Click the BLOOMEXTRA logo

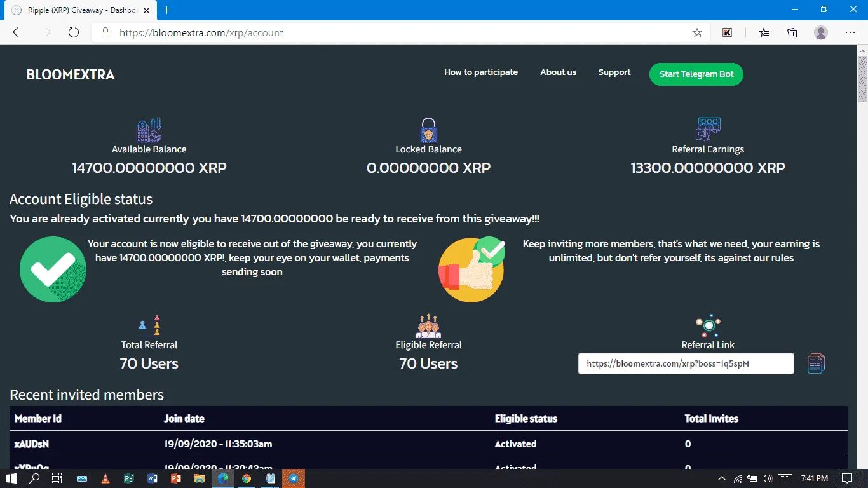click(71, 75)
